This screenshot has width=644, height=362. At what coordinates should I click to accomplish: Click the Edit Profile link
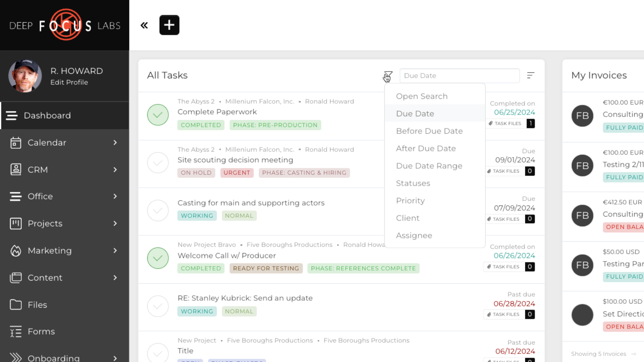69,82
